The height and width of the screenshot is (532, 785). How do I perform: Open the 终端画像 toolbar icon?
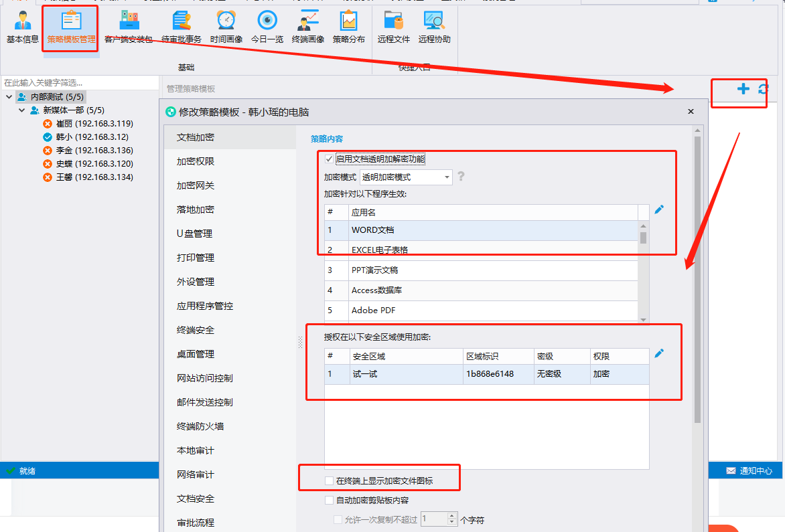click(308, 27)
